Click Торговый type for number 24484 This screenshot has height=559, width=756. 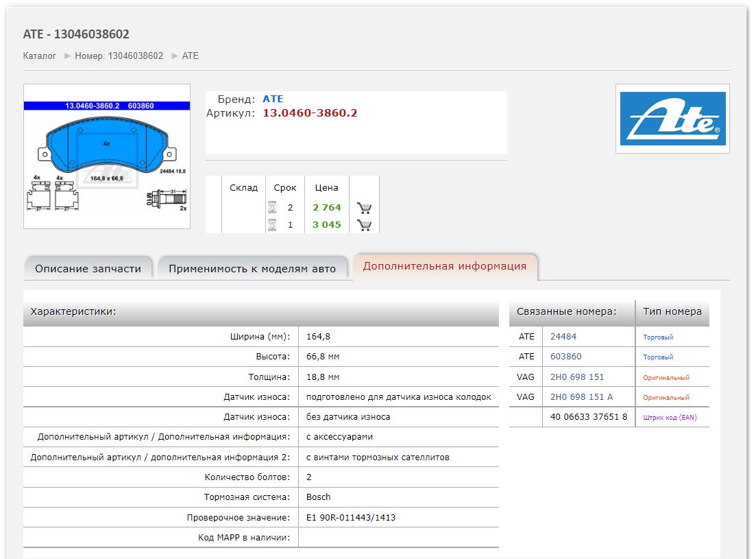pyautogui.click(x=658, y=337)
